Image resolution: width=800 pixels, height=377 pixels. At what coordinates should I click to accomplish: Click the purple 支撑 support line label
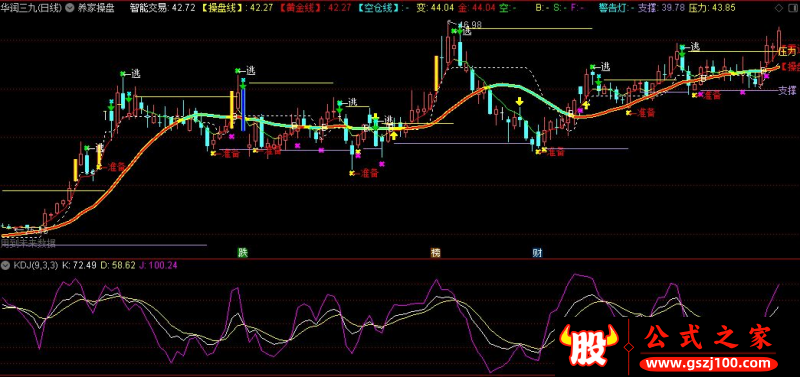pyautogui.click(x=787, y=91)
